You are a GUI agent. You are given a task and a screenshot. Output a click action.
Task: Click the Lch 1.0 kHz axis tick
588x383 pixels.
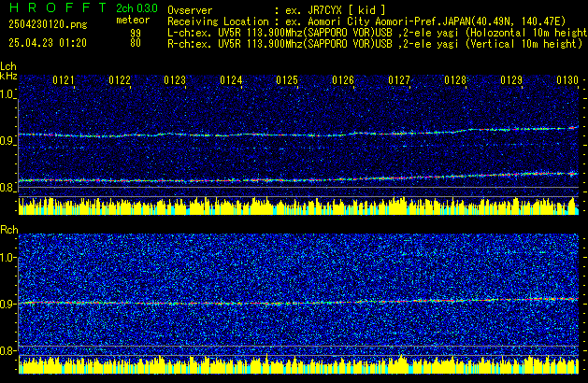[x=7, y=94]
